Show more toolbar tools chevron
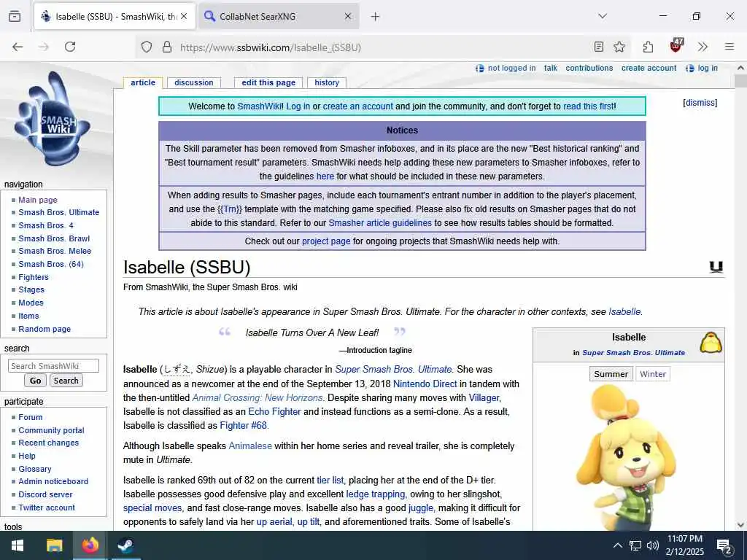Screen dimensions: 747x560 click(x=703, y=47)
